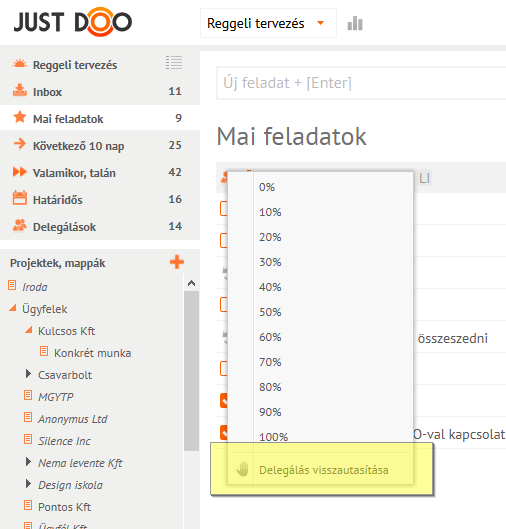The image size is (506, 529).
Task: Click the document icon next to MGYTP
Action: pyautogui.click(x=28, y=395)
